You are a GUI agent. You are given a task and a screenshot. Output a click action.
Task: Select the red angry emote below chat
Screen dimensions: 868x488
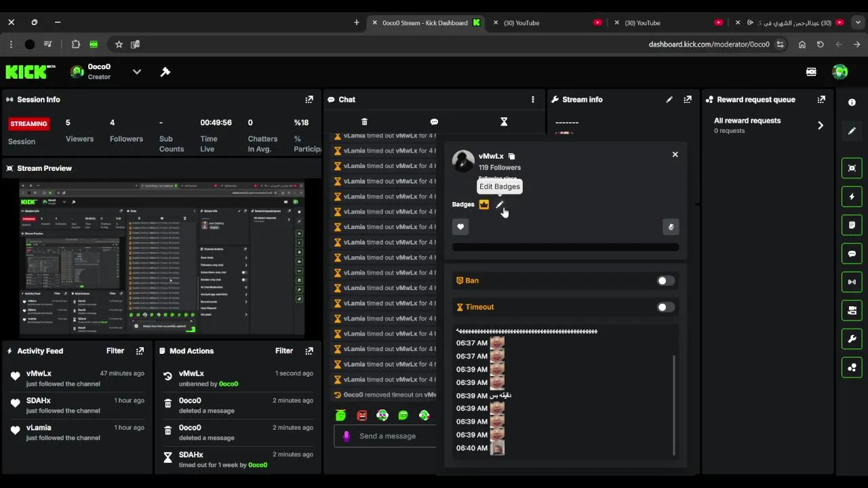361,415
